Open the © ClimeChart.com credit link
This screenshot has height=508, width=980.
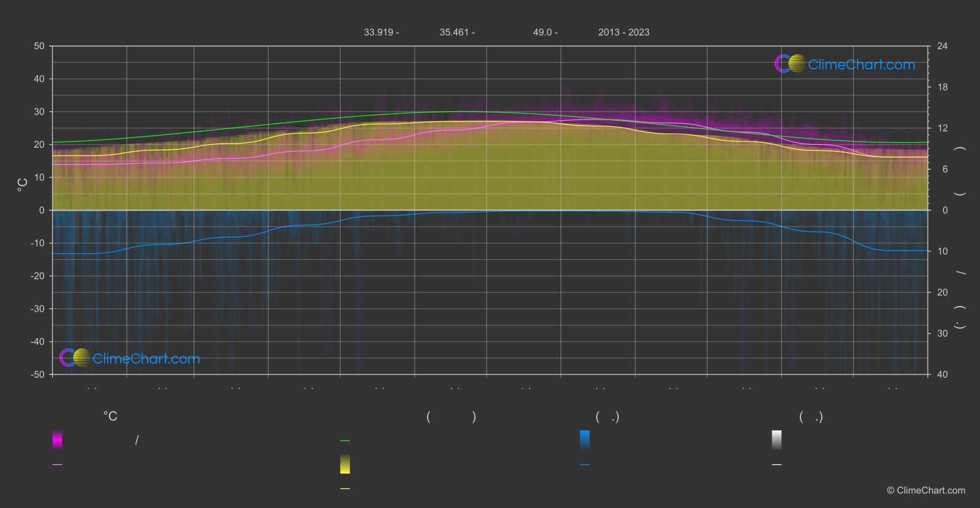click(926, 491)
